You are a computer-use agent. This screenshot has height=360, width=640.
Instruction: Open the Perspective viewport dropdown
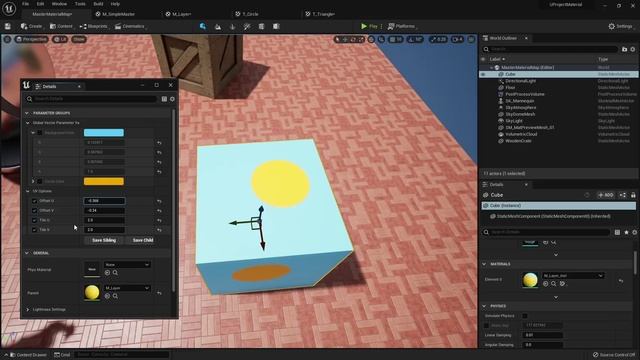click(x=31, y=39)
